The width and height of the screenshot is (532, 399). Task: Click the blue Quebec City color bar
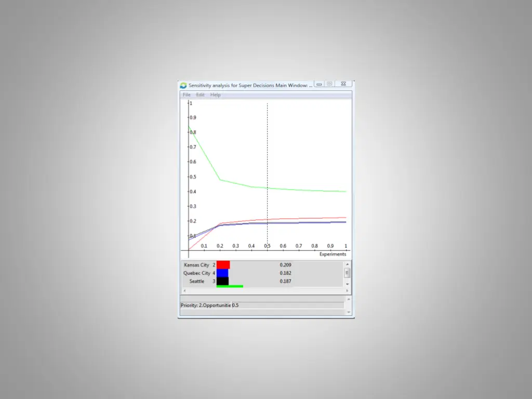click(x=222, y=273)
